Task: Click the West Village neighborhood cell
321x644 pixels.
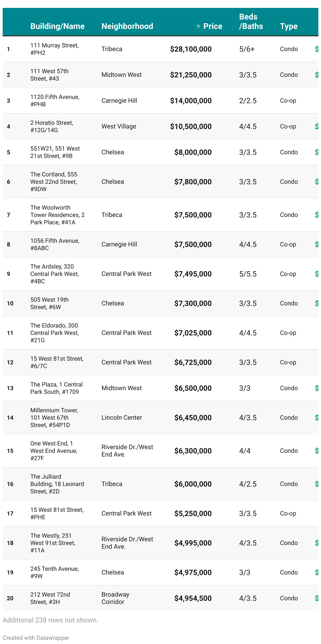Action: (x=119, y=126)
